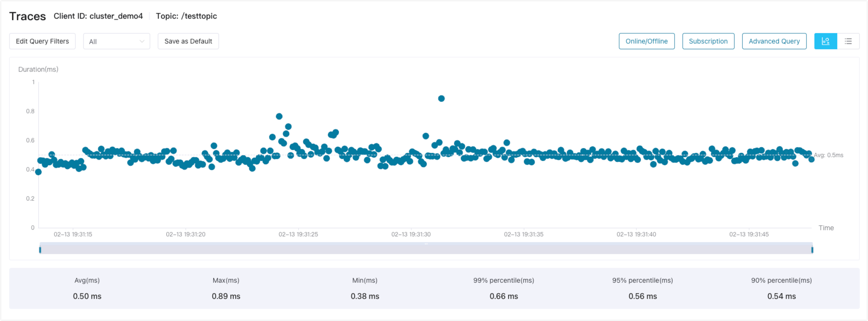This screenshot has width=868, height=321.
Task: Click the 99% percentile 0.66 ms value
Action: 504,296
